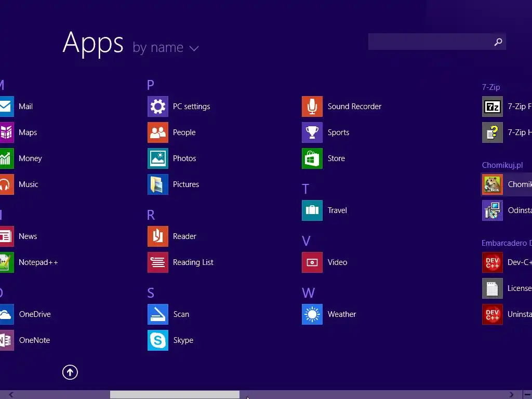Image resolution: width=532 pixels, height=399 pixels.
Task: Click the 'Sports' label
Action: coord(338,132)
